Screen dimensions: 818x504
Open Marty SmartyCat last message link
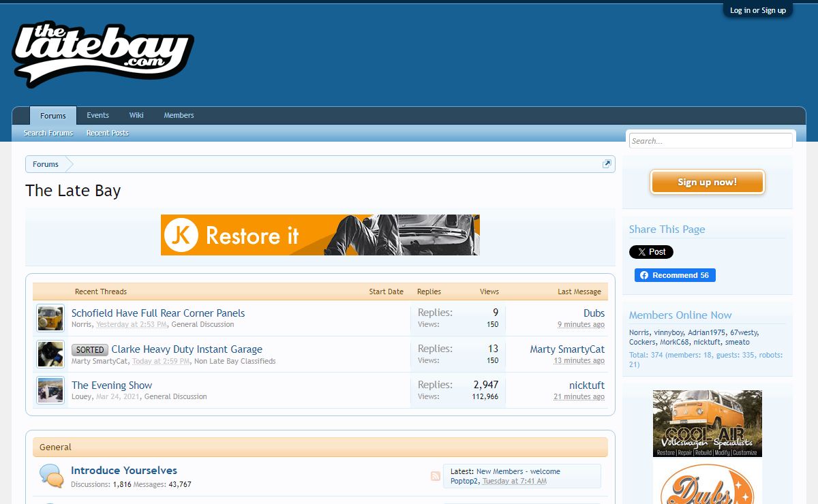pyautogui.click(x=567, y=349)
